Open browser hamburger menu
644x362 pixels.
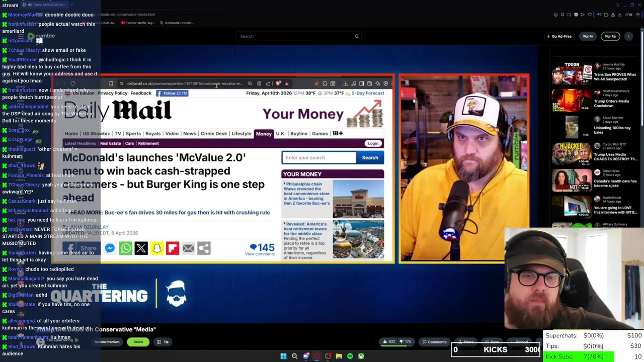pos(638,15)
